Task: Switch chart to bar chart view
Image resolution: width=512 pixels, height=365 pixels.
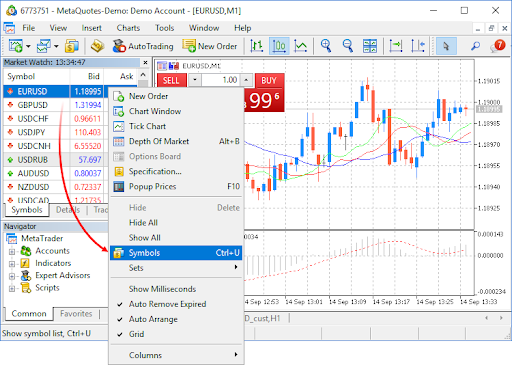Action: click(256, 46)
